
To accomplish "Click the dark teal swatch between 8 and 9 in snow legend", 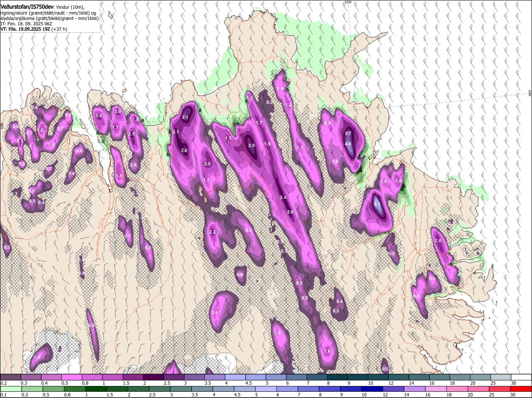I will pos(337,377).
